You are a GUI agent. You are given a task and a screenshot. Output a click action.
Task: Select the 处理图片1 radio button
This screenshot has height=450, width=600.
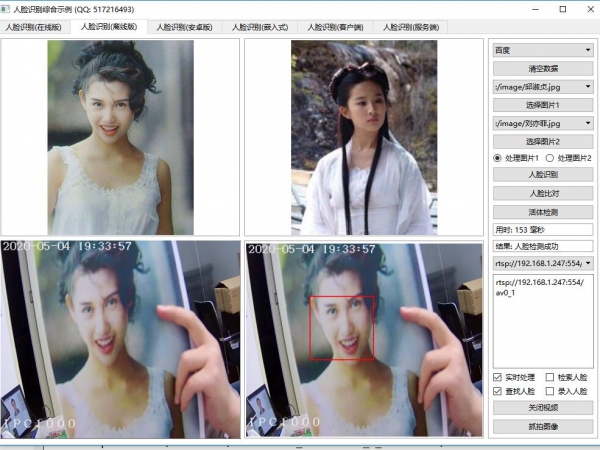[x=499, y=158]
